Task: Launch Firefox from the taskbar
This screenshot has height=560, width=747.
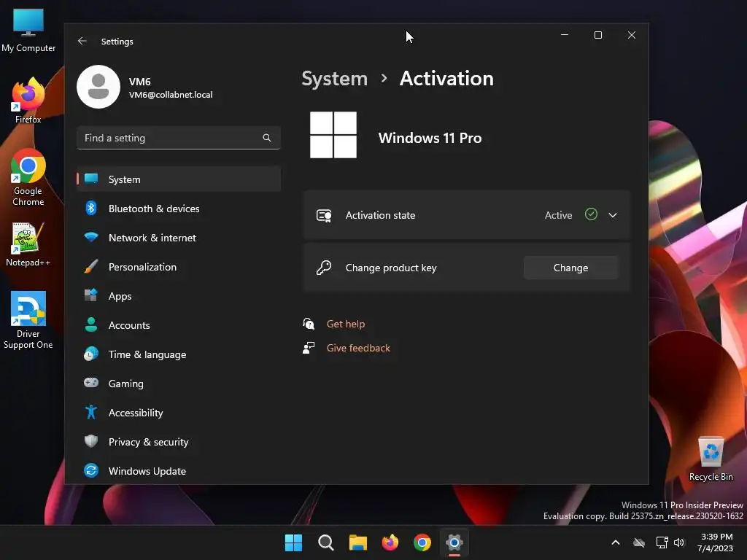Action: pos(390,542)
